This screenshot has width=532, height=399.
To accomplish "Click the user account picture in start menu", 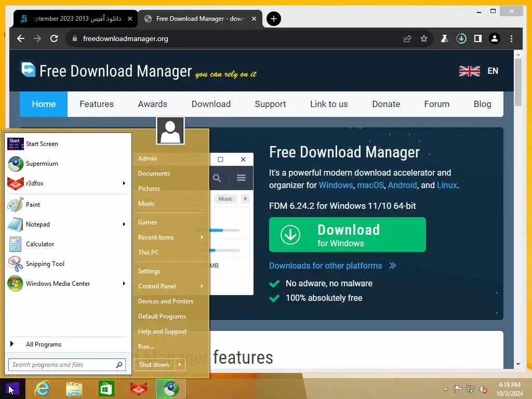I will point(170,130).
